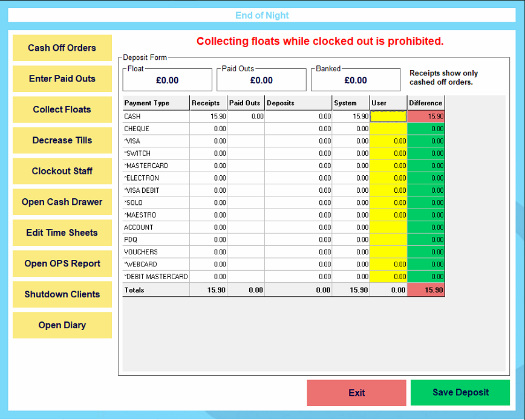Viewport: 525px width, 420px height.
Task: Open Clockout Staff
Action: click(x=62, y=171)
